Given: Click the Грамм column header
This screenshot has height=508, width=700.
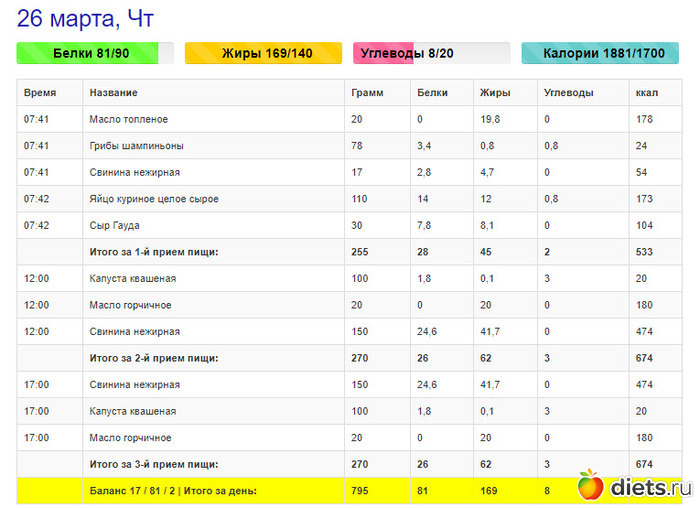Looking at the screenshot, I should pos(366,93).
